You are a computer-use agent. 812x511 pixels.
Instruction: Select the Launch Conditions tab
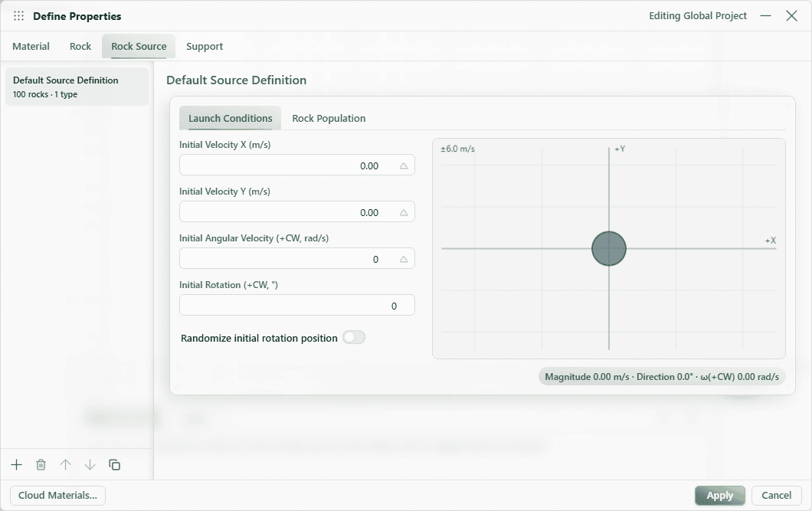click(x=231, y=118)
